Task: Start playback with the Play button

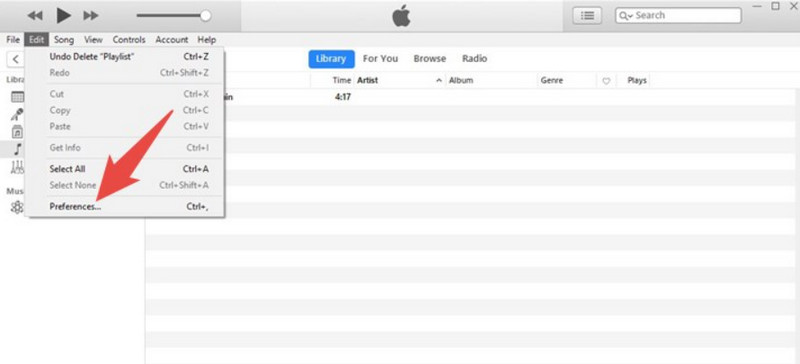Action: (x=63, y=15)
